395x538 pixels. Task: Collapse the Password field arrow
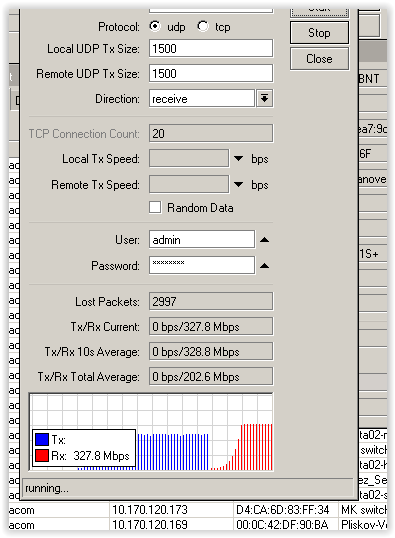tap(264, 266)
